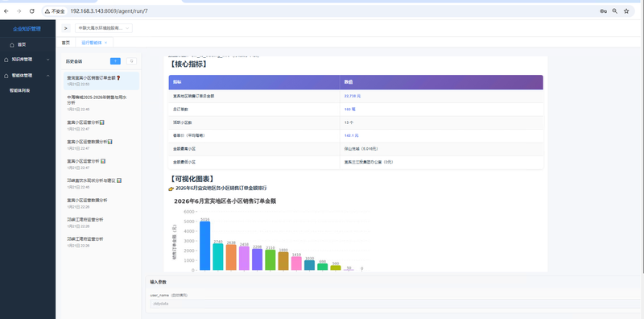Image resolution: width=644 pixels, height=319 pixels.
Task: Click the zoom magnifier icon in address bar
Action: point(615,11)
